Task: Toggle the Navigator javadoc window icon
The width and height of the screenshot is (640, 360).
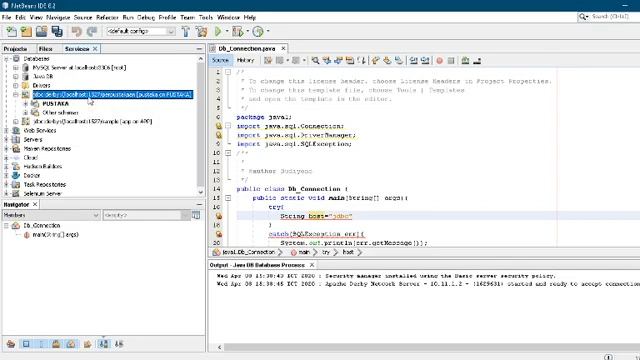Action: pyautogui.click(x=196, y=215)
